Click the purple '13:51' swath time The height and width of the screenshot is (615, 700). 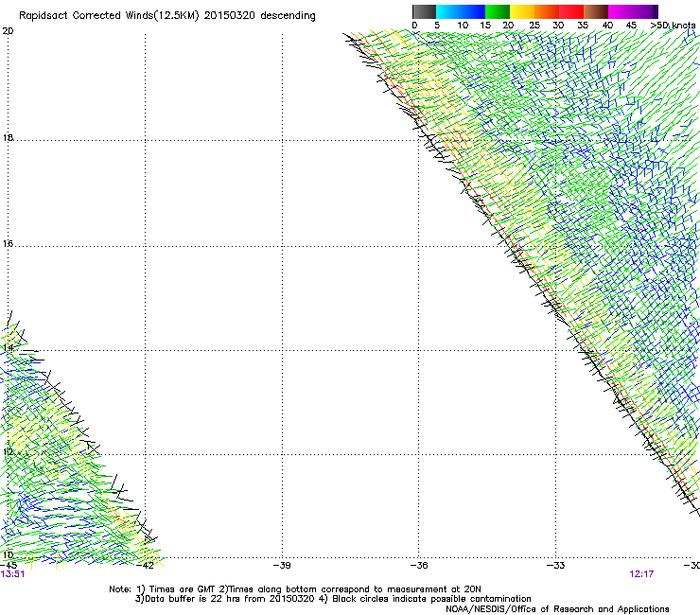pos(13,574)
